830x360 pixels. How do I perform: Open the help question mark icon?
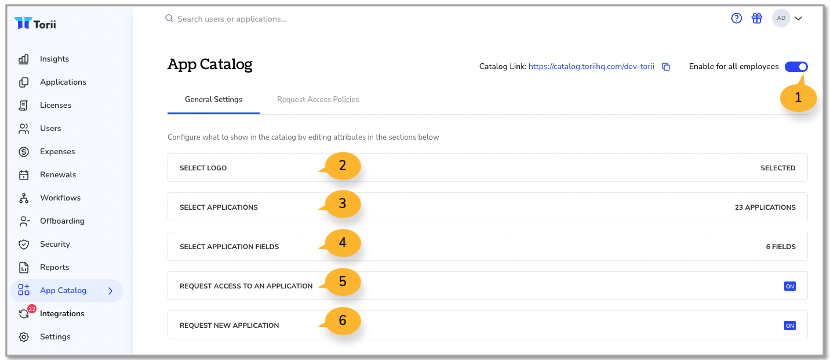736,19
